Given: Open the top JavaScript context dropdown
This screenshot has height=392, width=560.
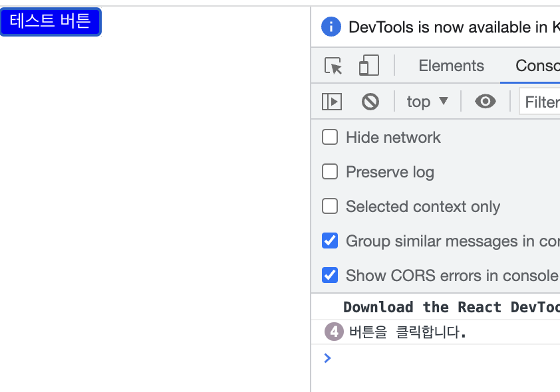Looking at the screenshot, I should (x=428, y=102).
